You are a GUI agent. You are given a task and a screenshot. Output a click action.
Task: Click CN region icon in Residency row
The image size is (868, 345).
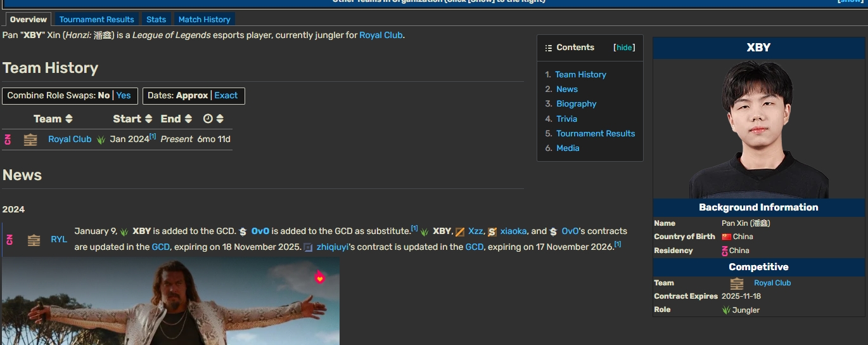(725, 251)
